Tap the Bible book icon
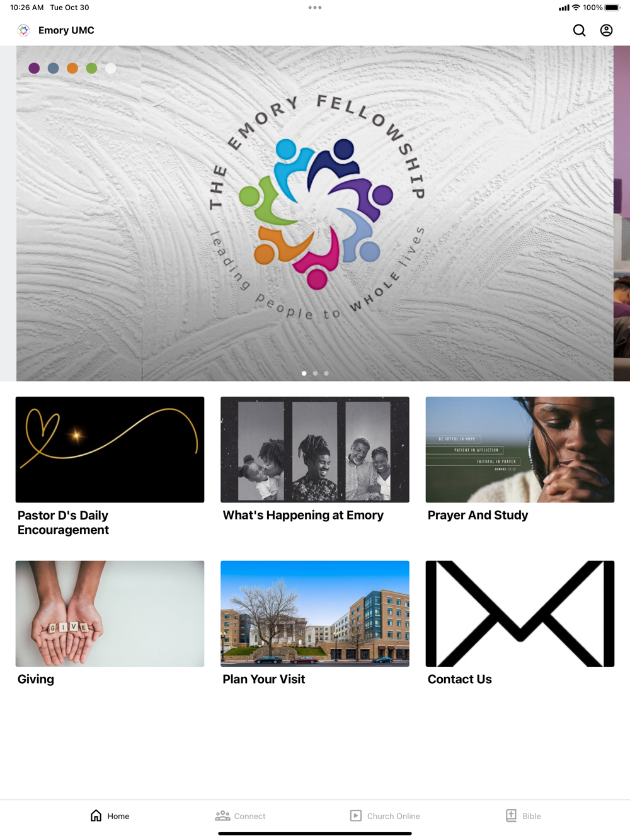This screenshot has height=840, width=630. point(511,815)
